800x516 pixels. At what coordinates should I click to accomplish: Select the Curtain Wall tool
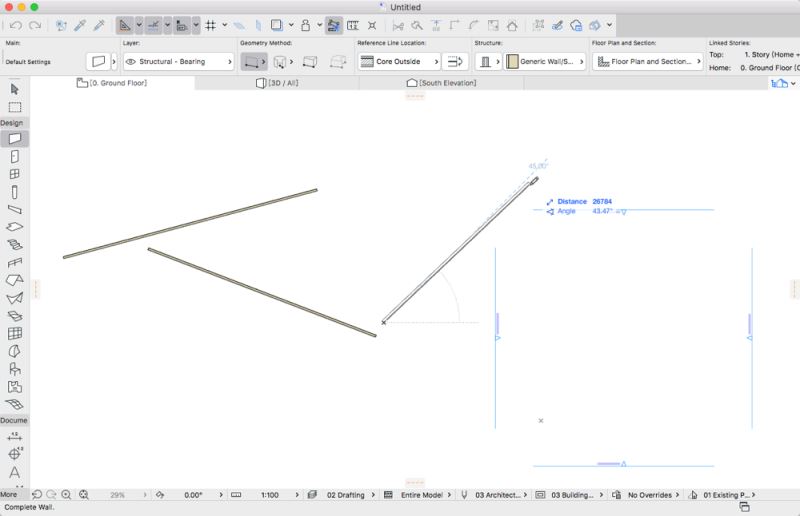(14, 333)
